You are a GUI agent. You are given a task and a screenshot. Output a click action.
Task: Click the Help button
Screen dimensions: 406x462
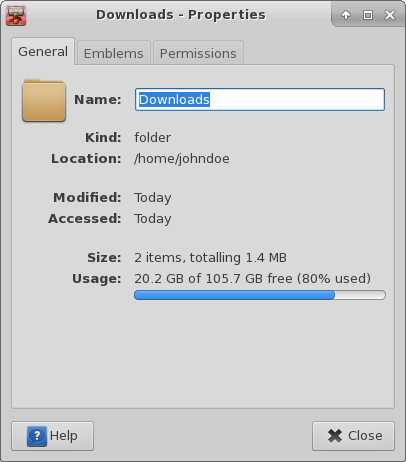[x=53, y=436]
